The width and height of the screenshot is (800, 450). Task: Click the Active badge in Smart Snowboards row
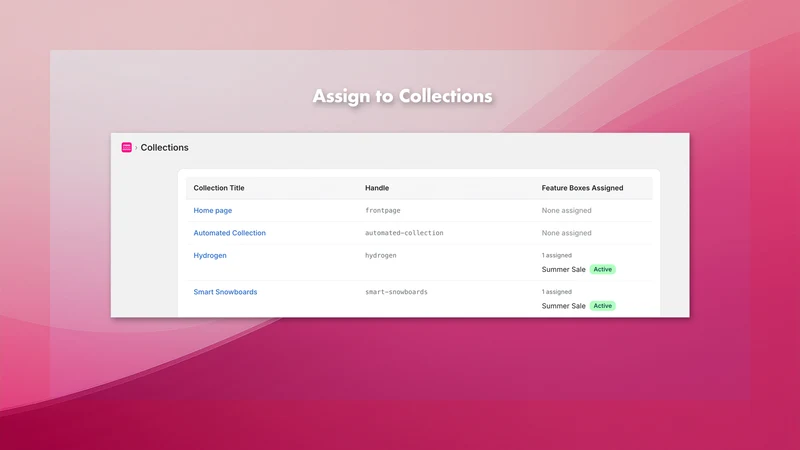point(603,306)
